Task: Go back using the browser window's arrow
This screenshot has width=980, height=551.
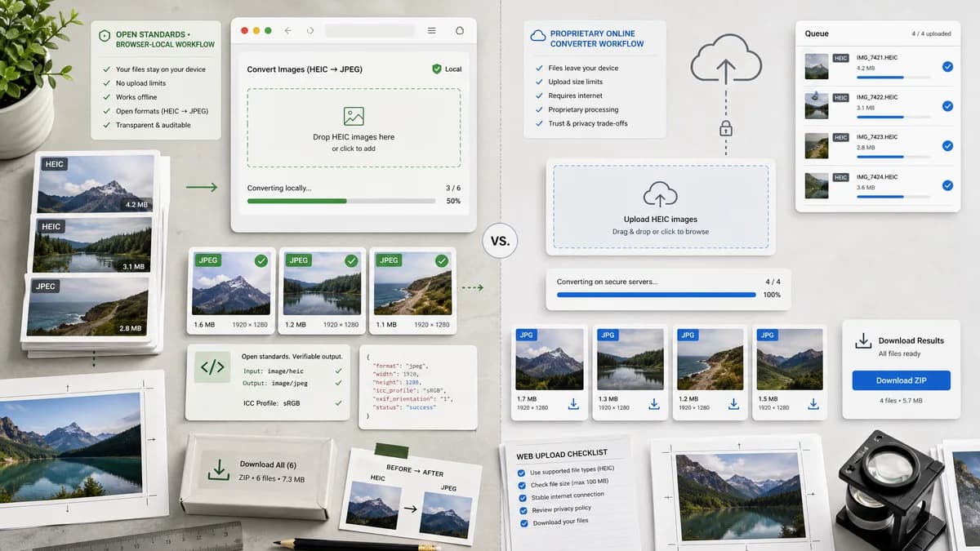Action: pos(287,30)
